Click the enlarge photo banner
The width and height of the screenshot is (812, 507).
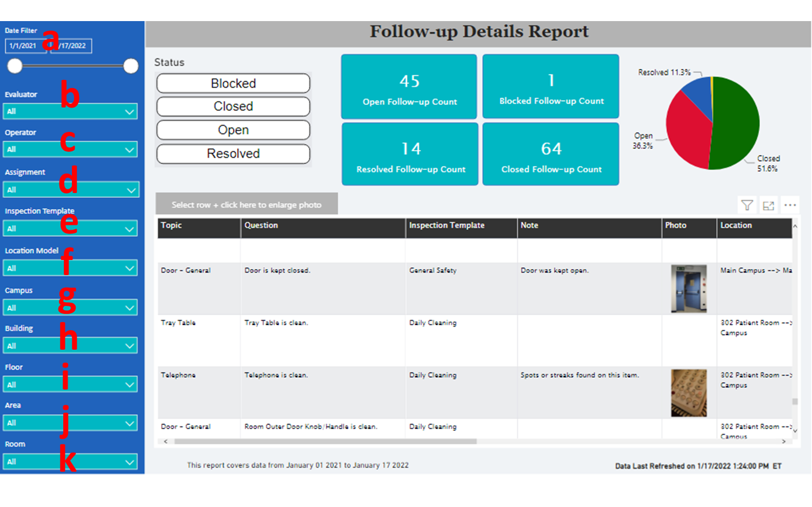point(247,204)
